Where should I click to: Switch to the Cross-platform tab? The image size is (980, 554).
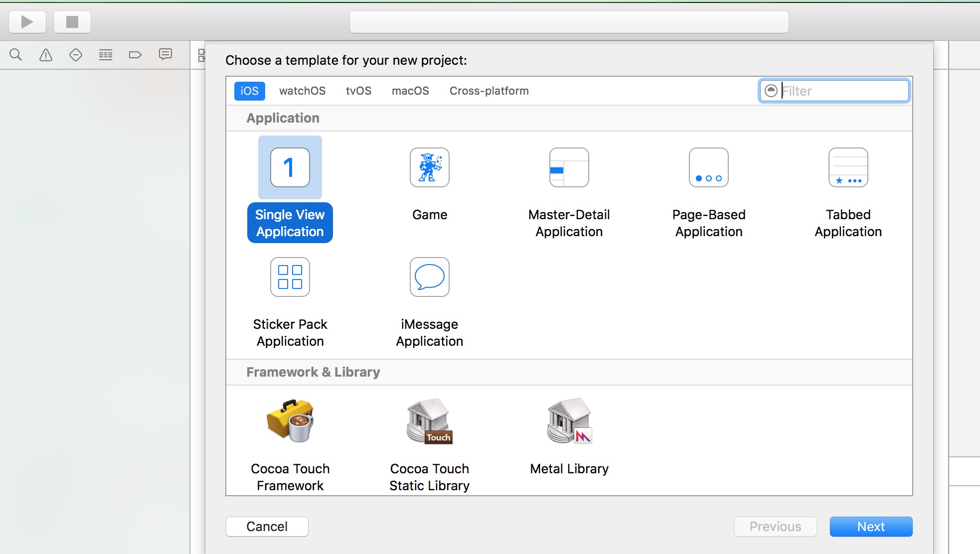[489, 91]
